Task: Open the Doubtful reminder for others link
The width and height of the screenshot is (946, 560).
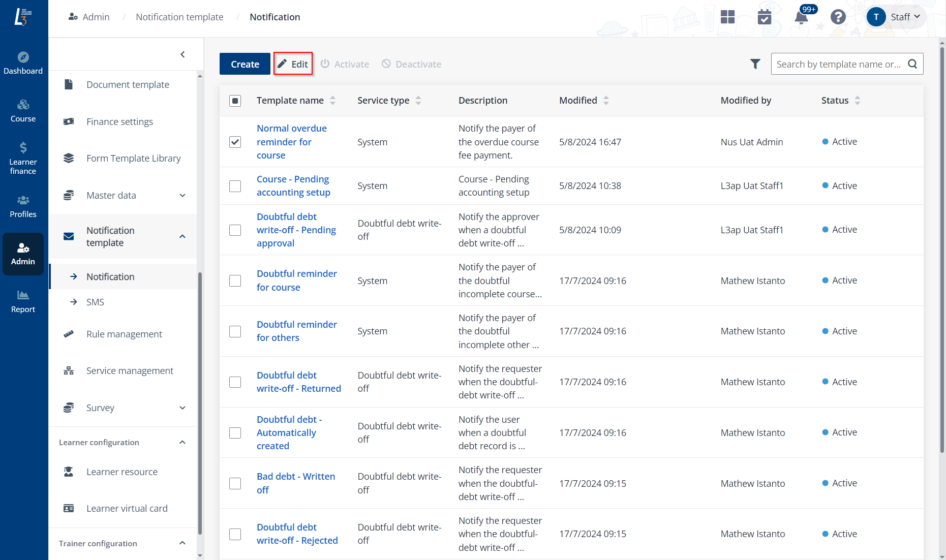Action: pos(296,331)
